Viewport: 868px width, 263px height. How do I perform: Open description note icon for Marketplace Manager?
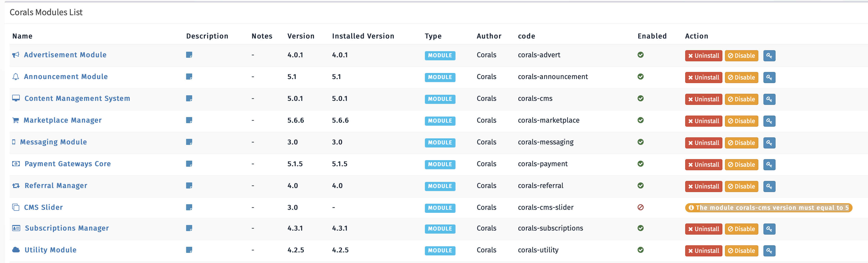coord(189,120)
